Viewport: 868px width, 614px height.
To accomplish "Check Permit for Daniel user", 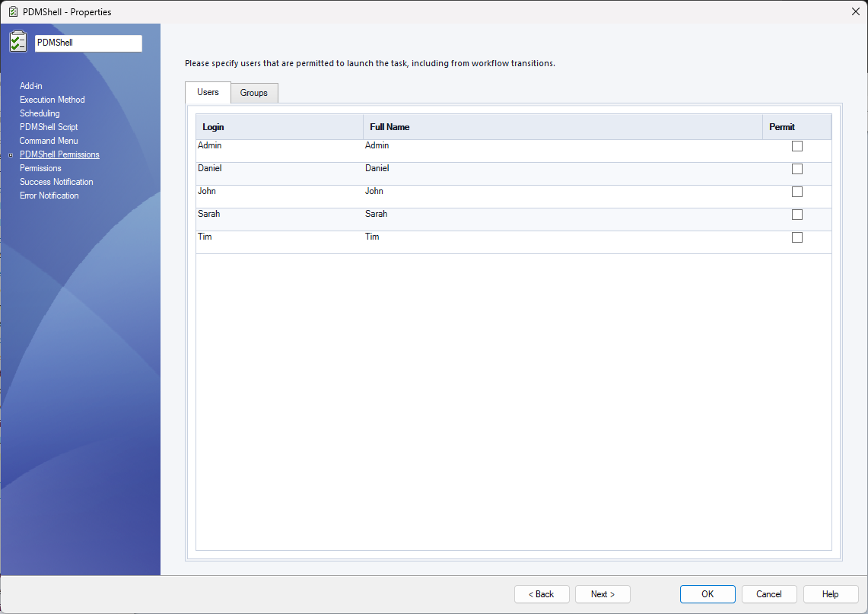I will pyautogui.click(x=796, y=169).
